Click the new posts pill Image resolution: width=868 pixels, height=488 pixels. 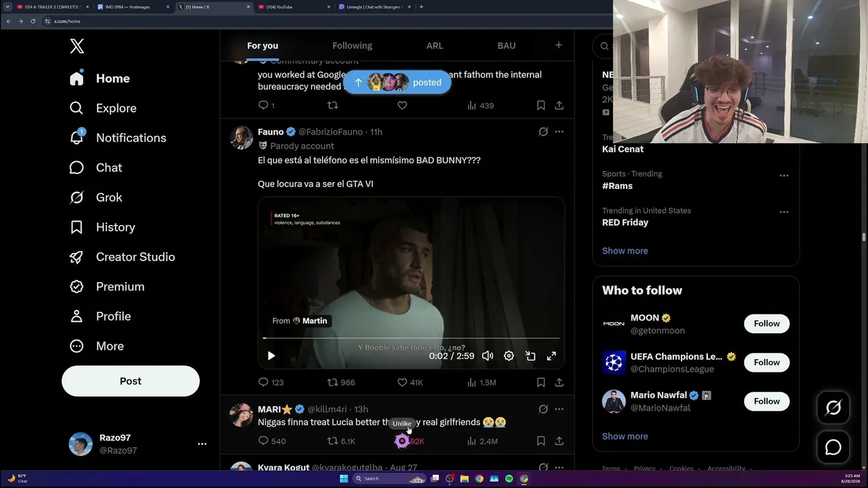tap(397, 82)
